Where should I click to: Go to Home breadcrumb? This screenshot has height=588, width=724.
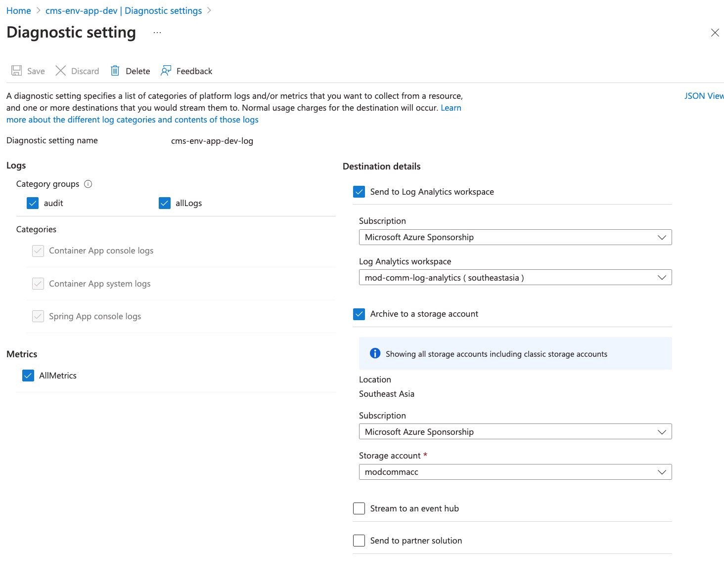click(19, 11)
